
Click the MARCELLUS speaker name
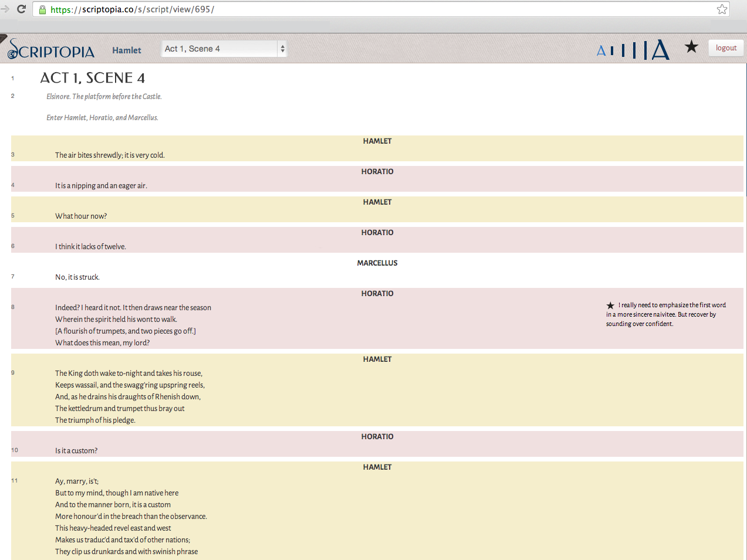pyautogui.click(x=377, y=263)
